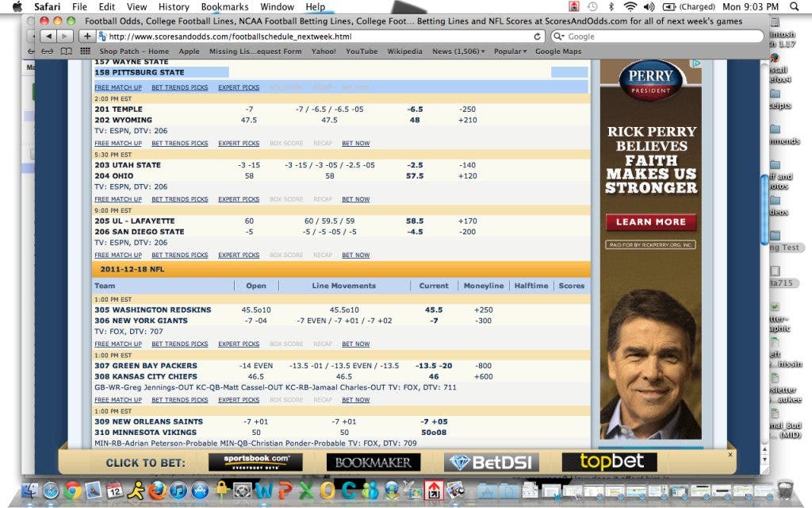Open the Trash in the Dock
This screenshot has height=508, width=812.
[x=785, y=489]
